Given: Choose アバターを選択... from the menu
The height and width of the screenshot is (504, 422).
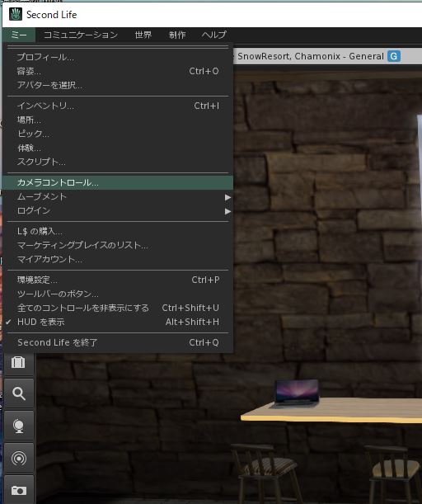Looking at the screenshot, I should tap(118, 85).
